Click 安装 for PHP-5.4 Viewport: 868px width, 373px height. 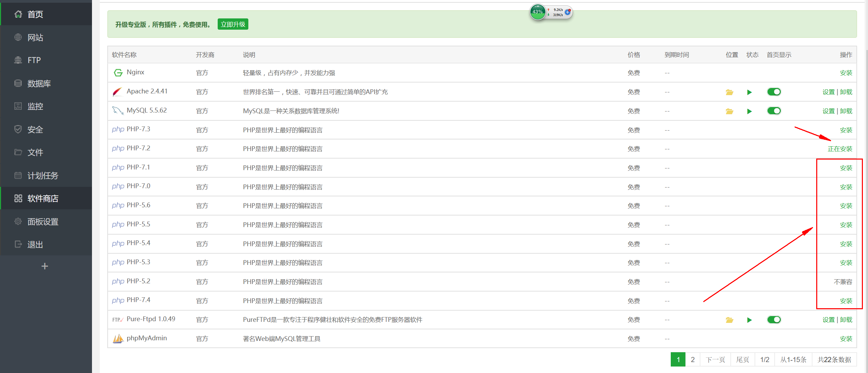[x=846, y=244]
